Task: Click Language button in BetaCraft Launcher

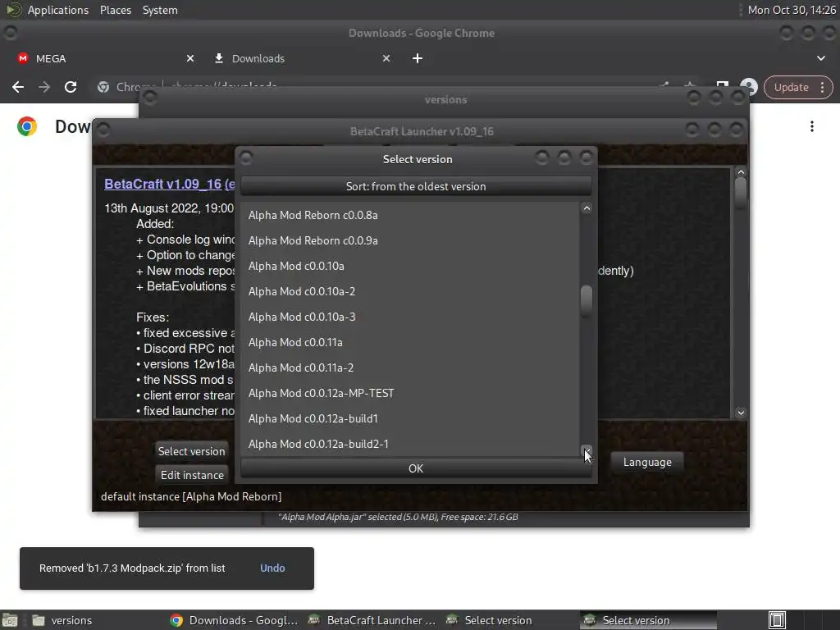Action: pos(647,462)
